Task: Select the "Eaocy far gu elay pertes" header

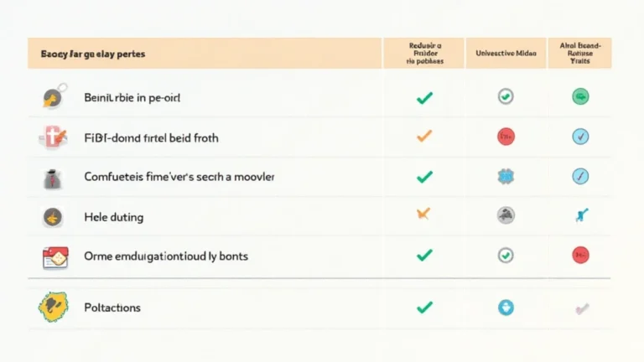Action: [x=92, y=53]
